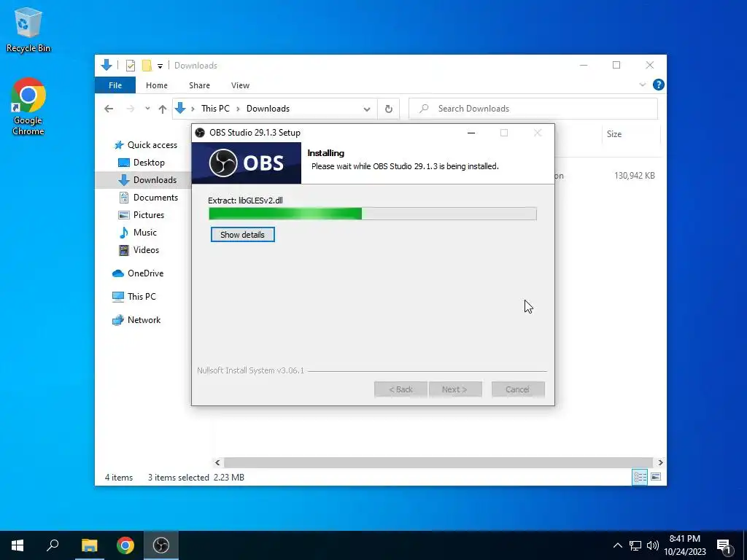
Task: Click the OBS logo banner in the installer
Action: pyautogui.click(x=247, y=163)
